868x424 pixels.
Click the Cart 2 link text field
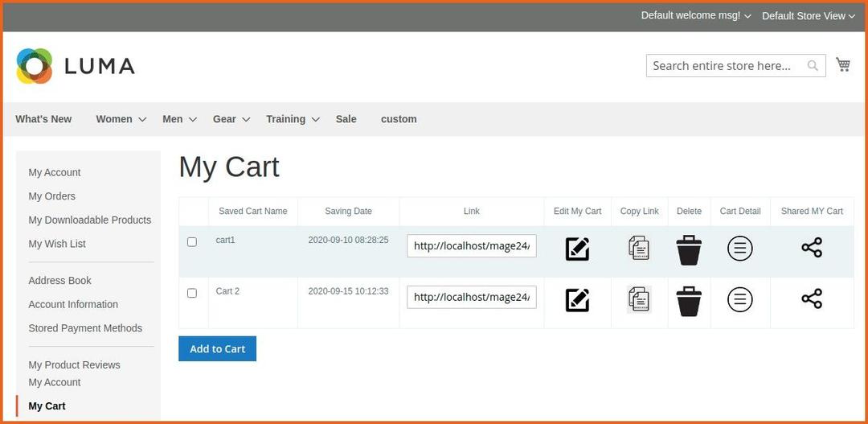pos(472,297)
